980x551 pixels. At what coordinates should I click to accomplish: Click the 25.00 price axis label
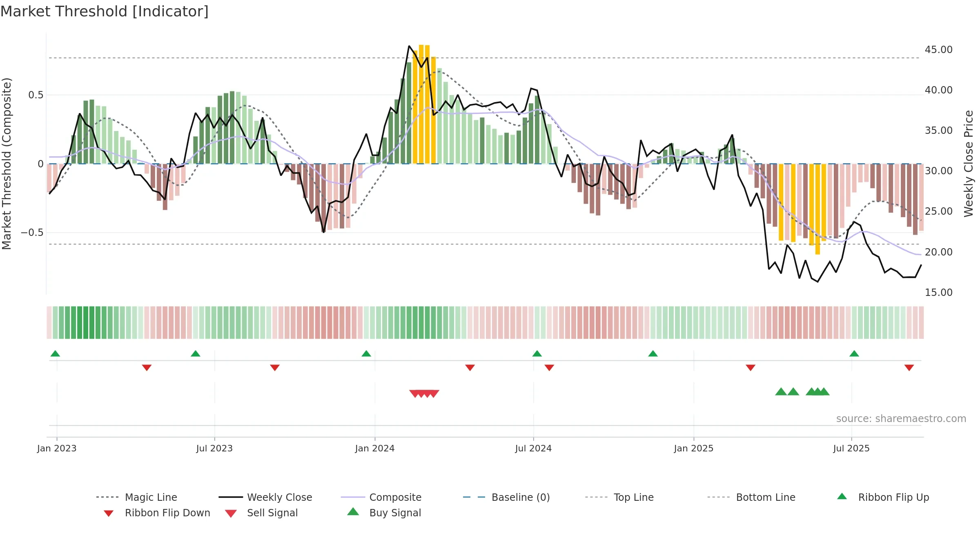939,211
